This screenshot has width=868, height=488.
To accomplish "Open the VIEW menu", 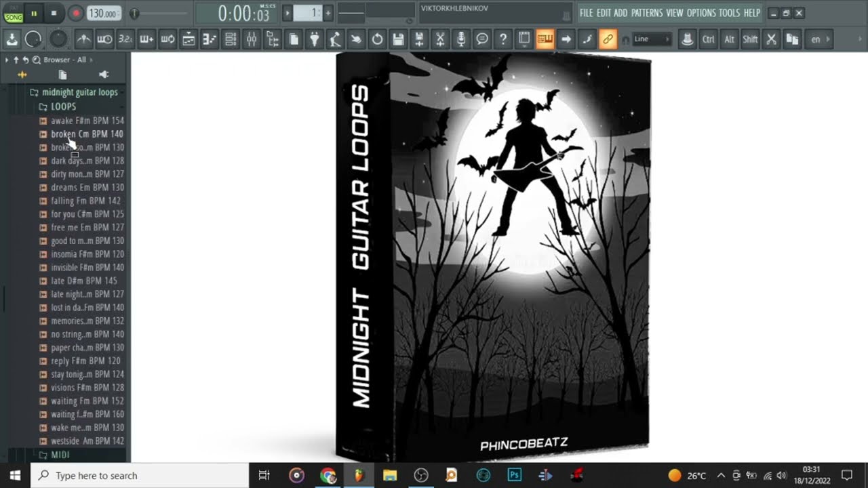I will pos(675,13).
